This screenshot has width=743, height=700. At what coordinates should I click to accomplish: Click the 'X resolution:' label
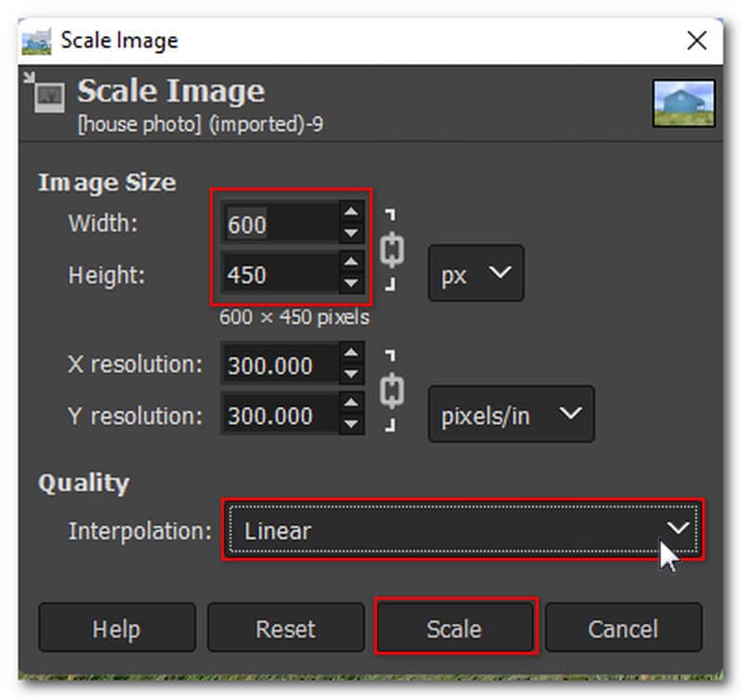coord(135,365)
